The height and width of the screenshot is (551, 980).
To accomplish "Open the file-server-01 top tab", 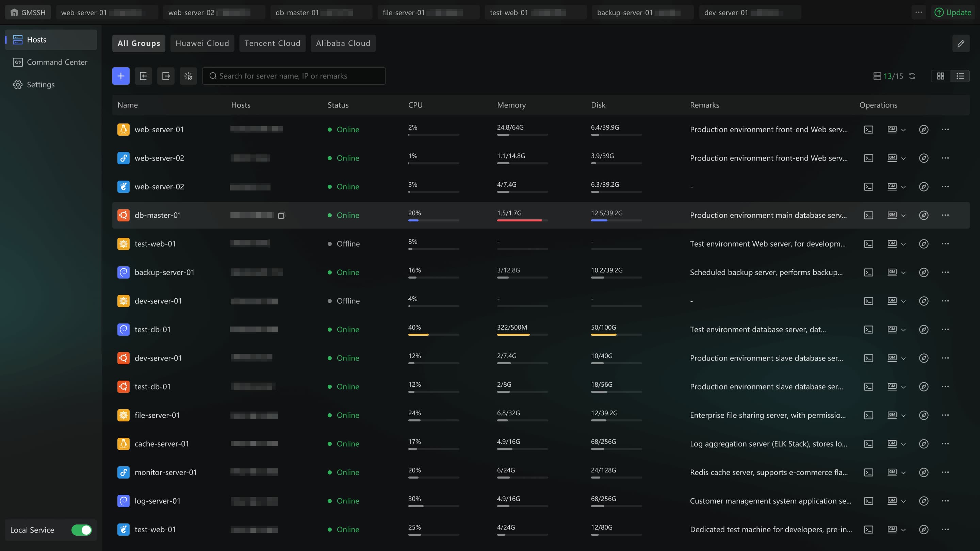I will 404,13.
